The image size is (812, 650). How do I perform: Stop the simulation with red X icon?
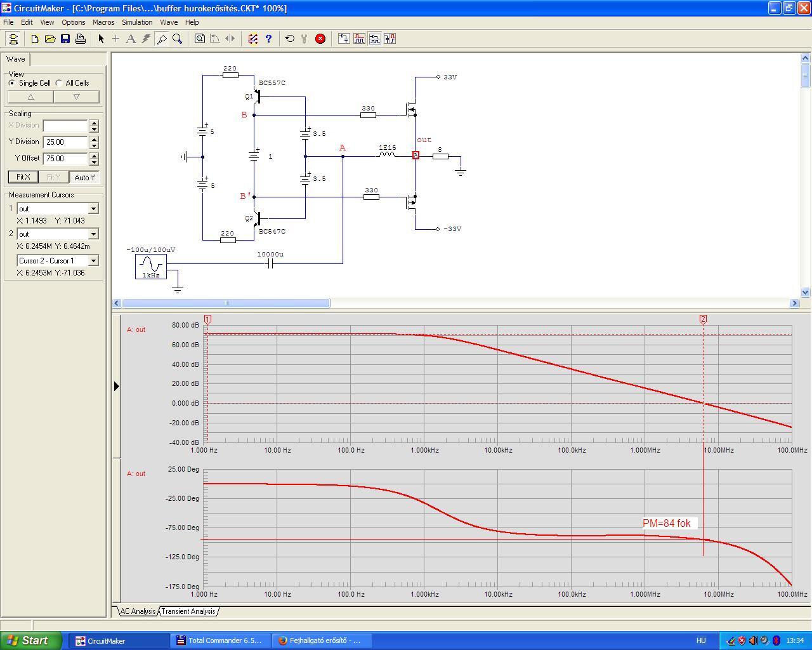tap(320, 39)
